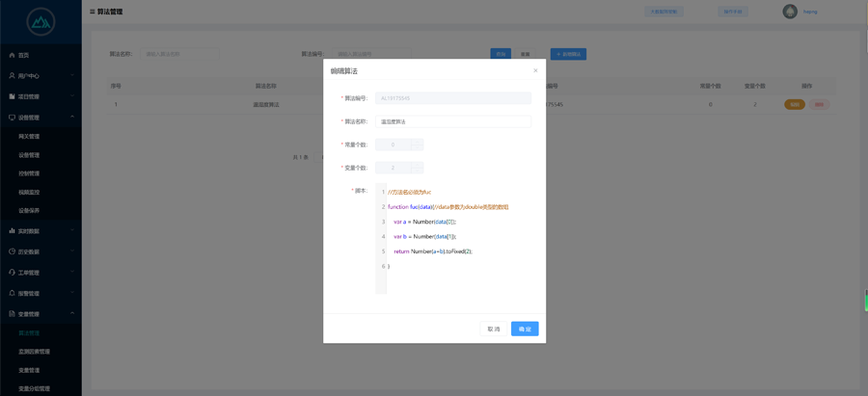Click the 首页 home icon in sidebar
This screenshot has height=396, width=868.
coord(12,55)
